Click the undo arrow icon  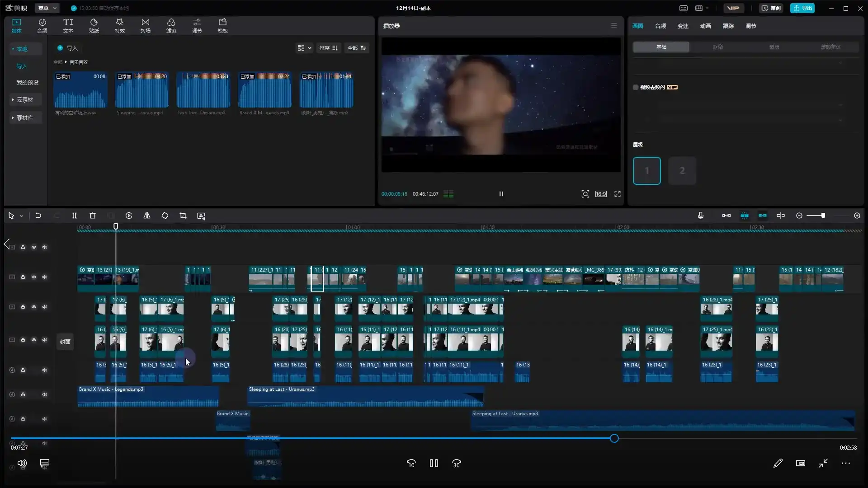tap(38, 216)
